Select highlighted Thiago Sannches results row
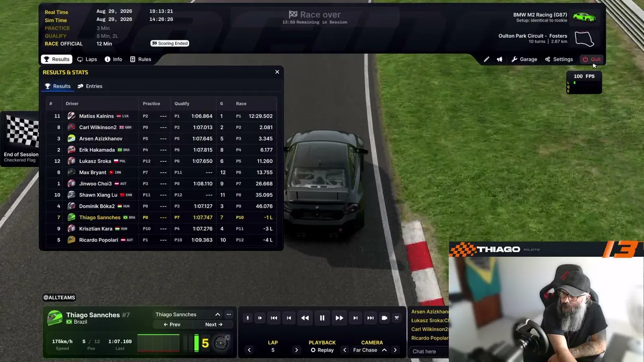The width and height of the screenshot is (644, 362). [161, 218]
